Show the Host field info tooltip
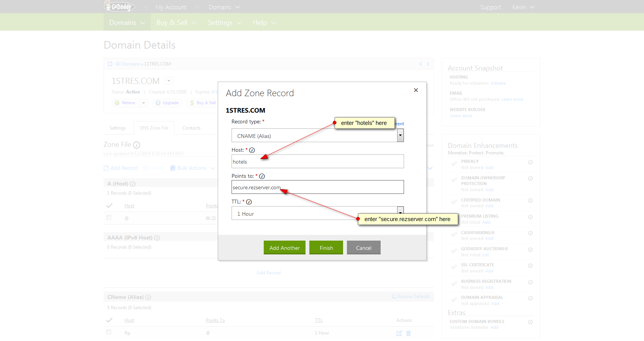The height and width of the screenshot is (341, 644). coord(252,150)
